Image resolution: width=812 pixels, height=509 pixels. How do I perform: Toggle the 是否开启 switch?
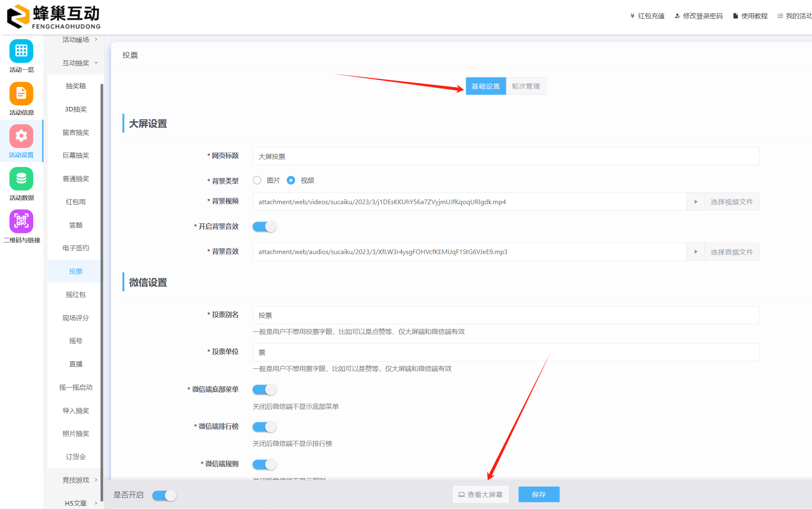[164, 495]
